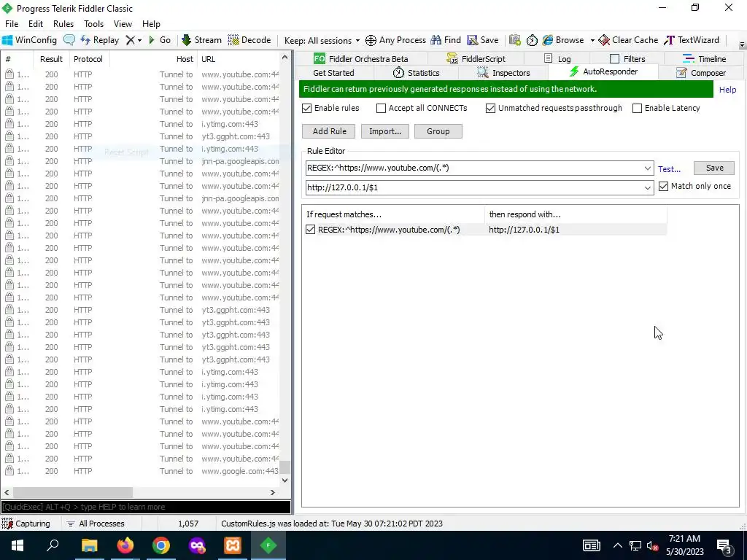Open the Filters tab

click(627, 59)
